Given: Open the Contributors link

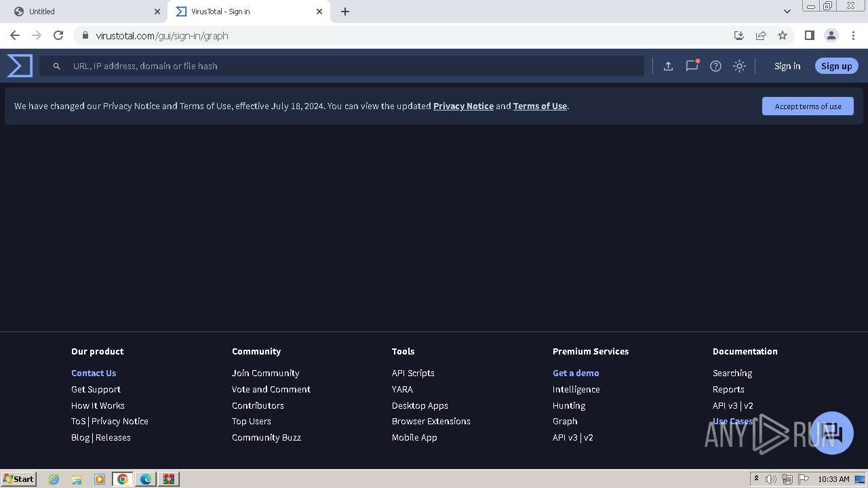Looking at the screenshot, I should (x=258, y=405).
